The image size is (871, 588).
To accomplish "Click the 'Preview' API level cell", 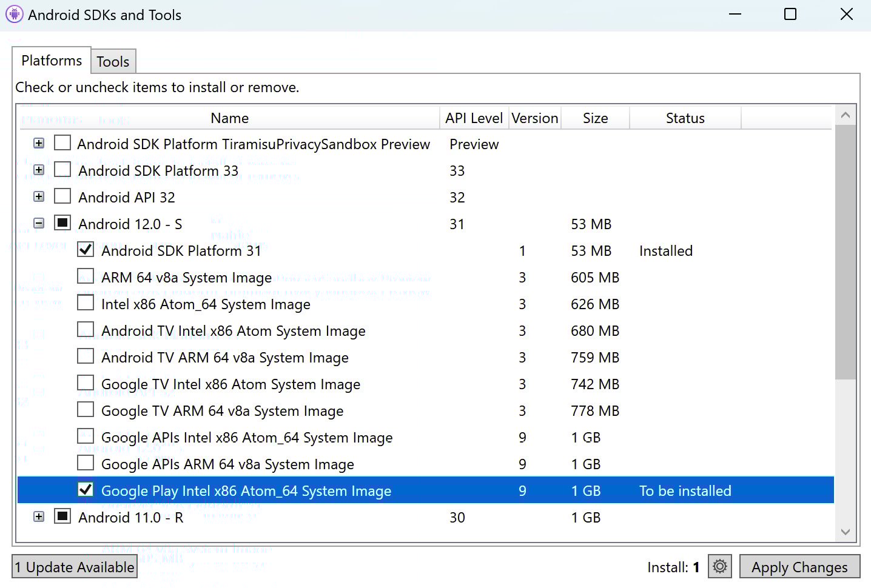I will [474, 144].
